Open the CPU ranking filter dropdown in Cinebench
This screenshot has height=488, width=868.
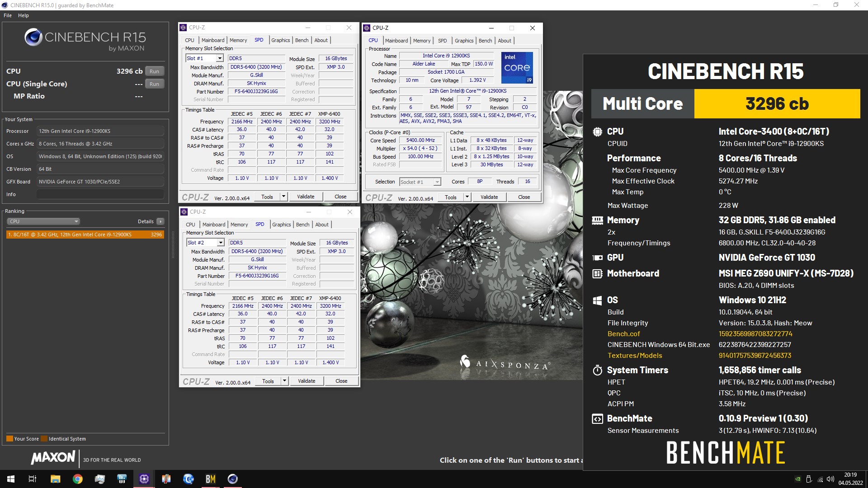[x=43, y=221]
